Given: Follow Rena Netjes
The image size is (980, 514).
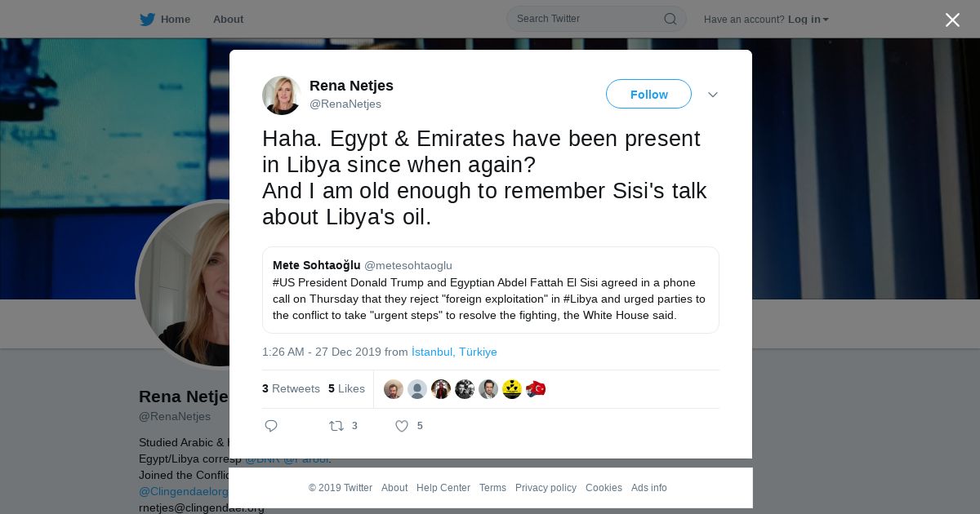Looking at the screenshot, I should coord(648,95).
